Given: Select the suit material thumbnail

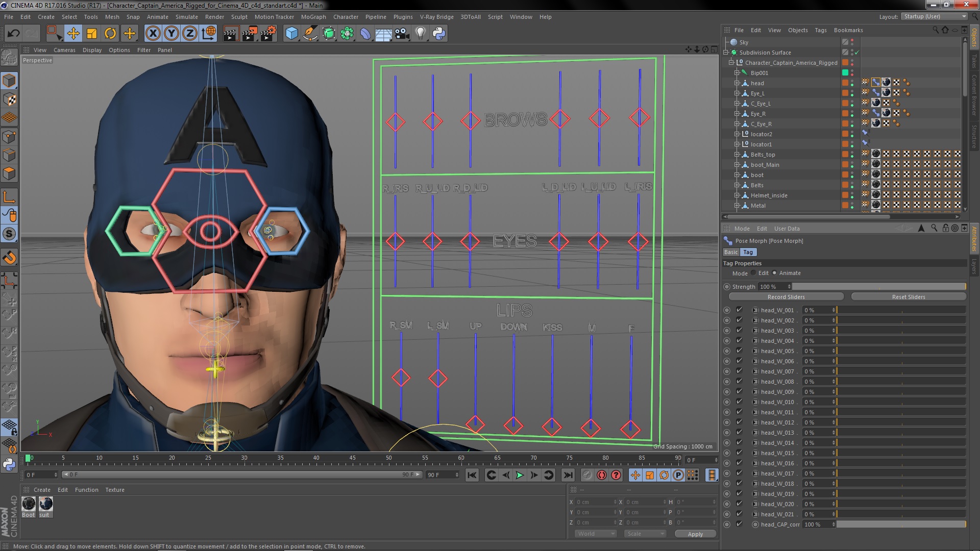Looking at the screenshot, I should coord(45,504).
